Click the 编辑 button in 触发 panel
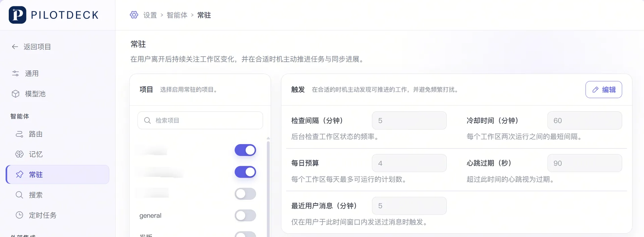The height and width of the screenshot is (237, 644). tap(604, 90)
